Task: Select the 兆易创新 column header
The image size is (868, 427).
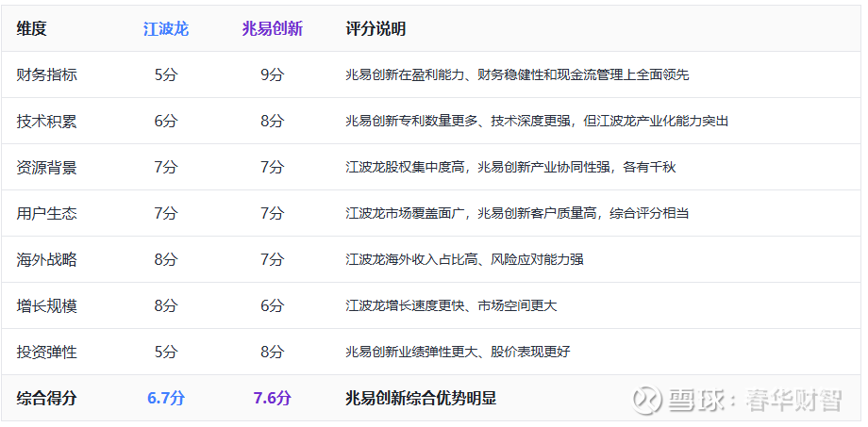Action: [x=273, y=29]
